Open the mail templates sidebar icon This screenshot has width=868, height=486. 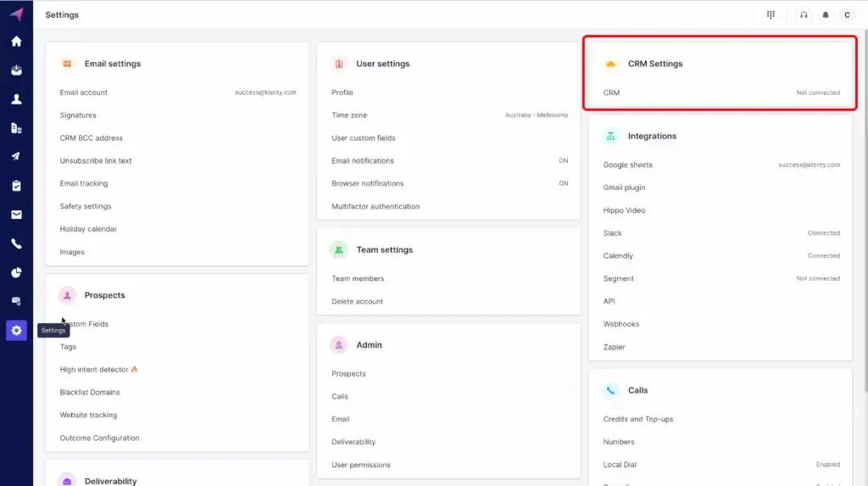coord(17,301)
